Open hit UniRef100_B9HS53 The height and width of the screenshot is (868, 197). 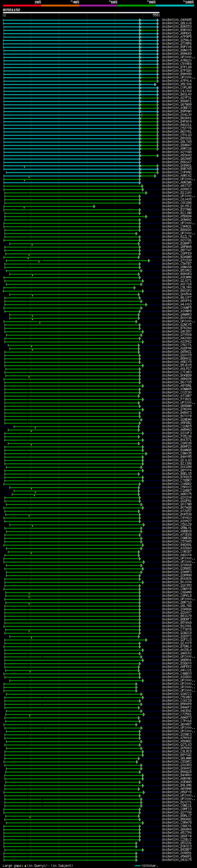point(177,26)
